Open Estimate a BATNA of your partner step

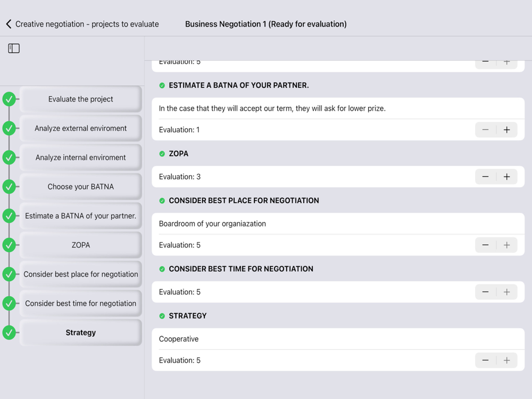pos(81,216)
